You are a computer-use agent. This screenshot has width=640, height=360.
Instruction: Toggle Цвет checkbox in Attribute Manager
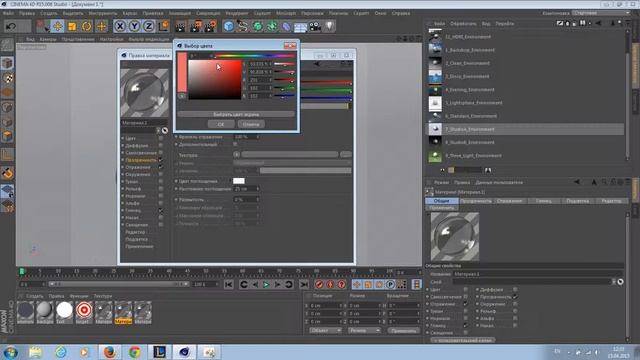pos(466,289)
